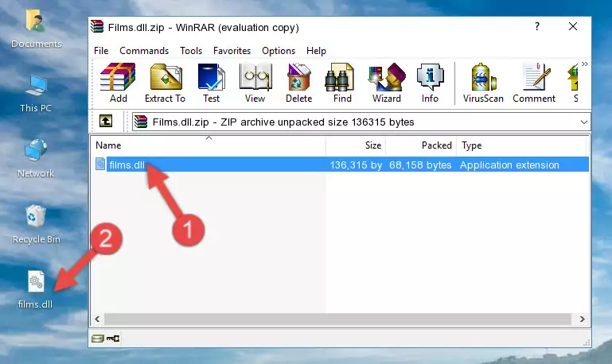The image size is (612, 364).
Task: Start the VirusScan tool
Action: 483,83
